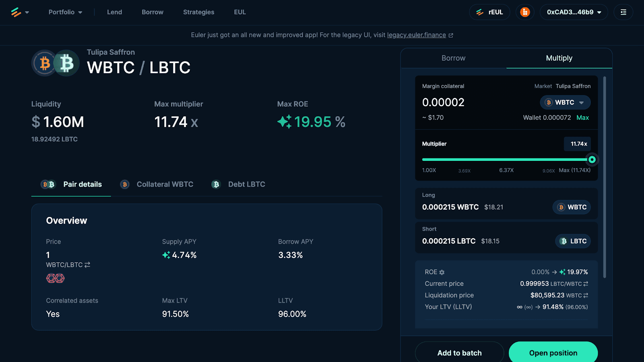Click the ROE settings gear icon
Viewport: 644px width, 362px height.
[442, 272]
